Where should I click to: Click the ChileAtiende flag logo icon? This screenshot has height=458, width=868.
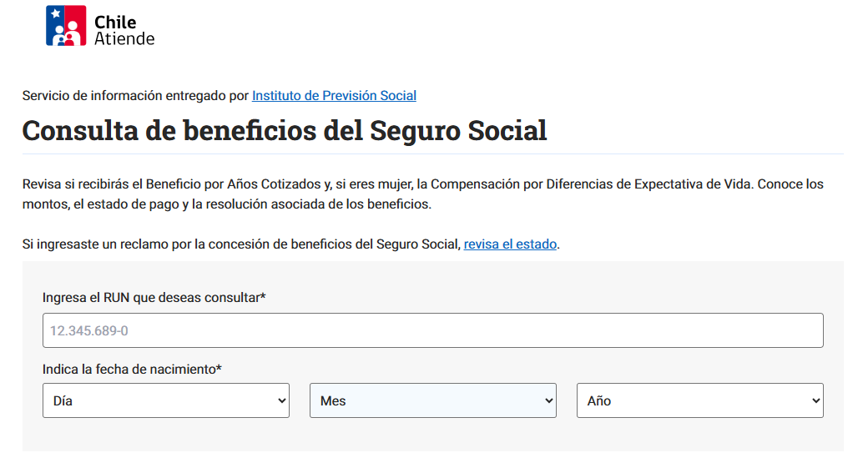(x=66, y=26)
